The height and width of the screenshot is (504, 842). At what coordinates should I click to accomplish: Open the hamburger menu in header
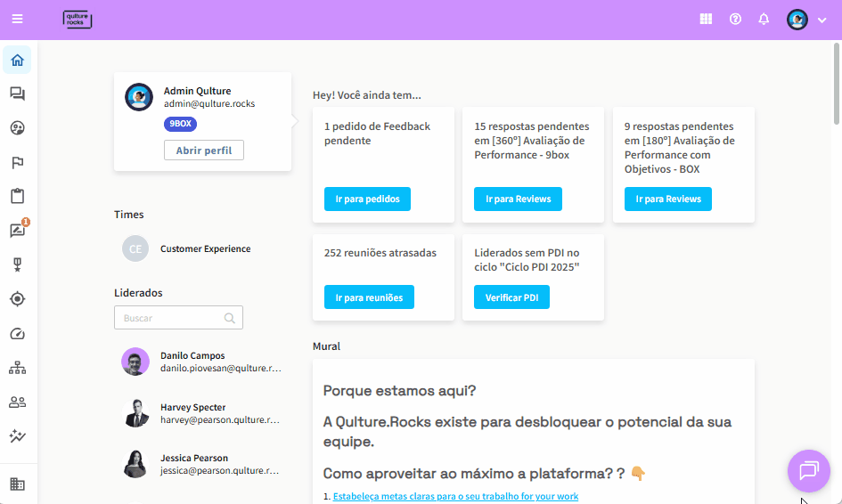tap(18, 19)
